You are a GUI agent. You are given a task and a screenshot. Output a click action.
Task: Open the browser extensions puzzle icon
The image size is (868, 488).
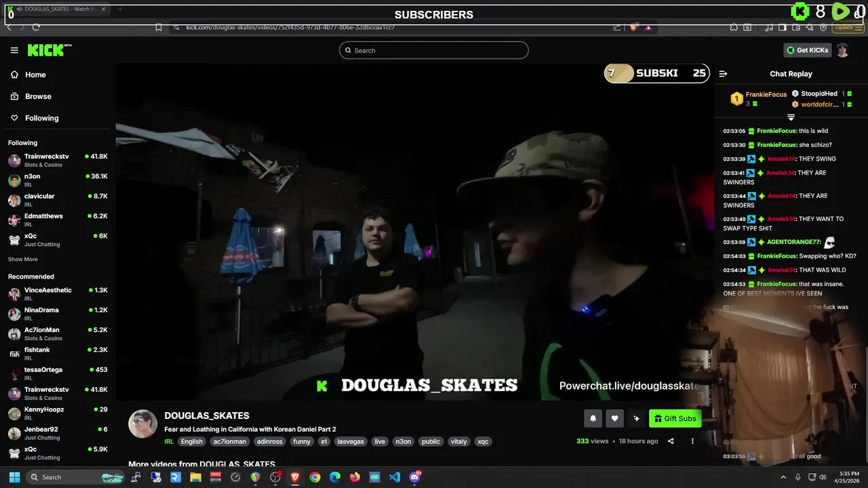point(734,27)
